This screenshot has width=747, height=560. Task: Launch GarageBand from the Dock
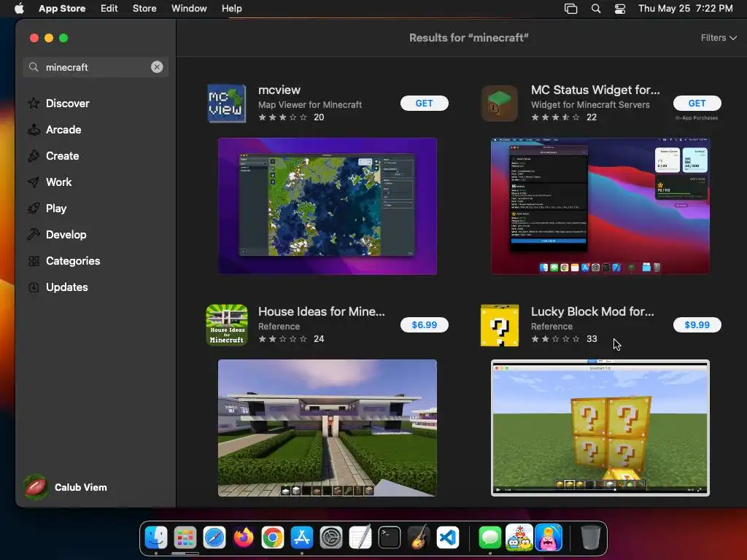pyautogui.click(x=419, y=538)
